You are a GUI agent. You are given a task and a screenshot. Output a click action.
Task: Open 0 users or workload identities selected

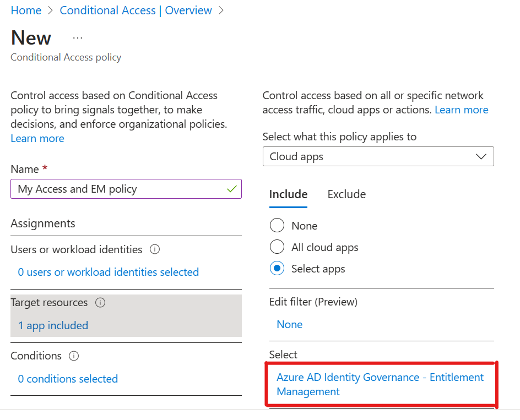coord(108,272)
